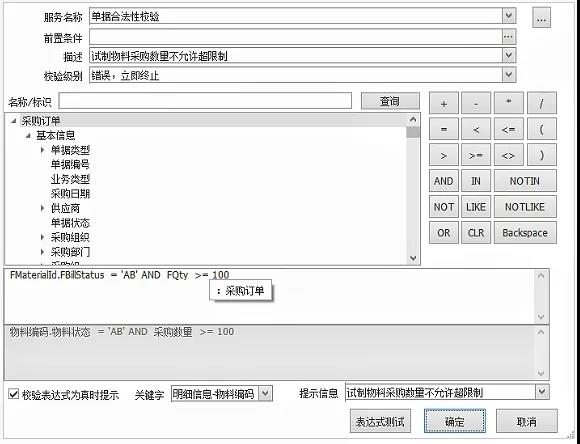
Task: Click the translated expression scroll-down arrow
Action: pos(541,373)
